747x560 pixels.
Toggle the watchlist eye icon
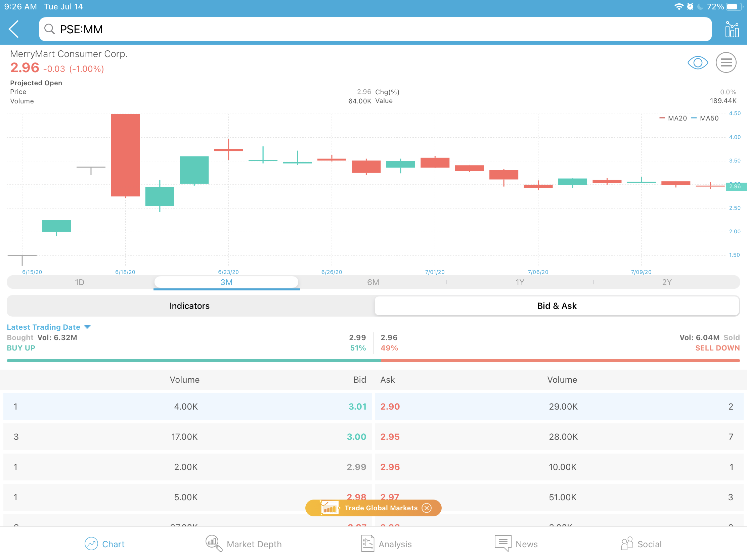[x=698, y=63]
